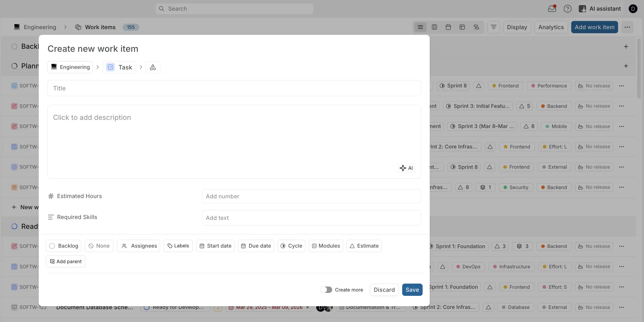Image resolution: width=644 pixels, height=322 pixels.
Task: Switch to the kanban board view
Action: pos(434,27)
